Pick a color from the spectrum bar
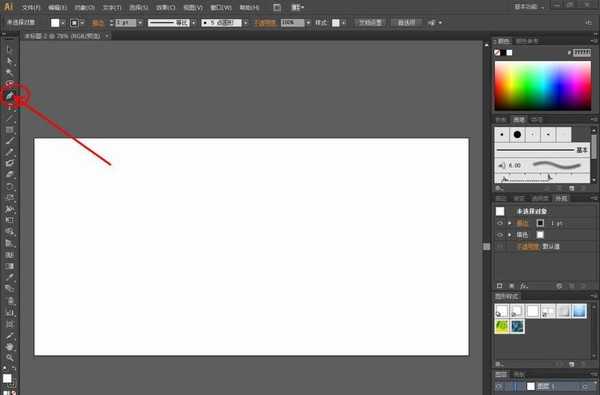This screenshot has height=395, width=600. click(543, 86)
